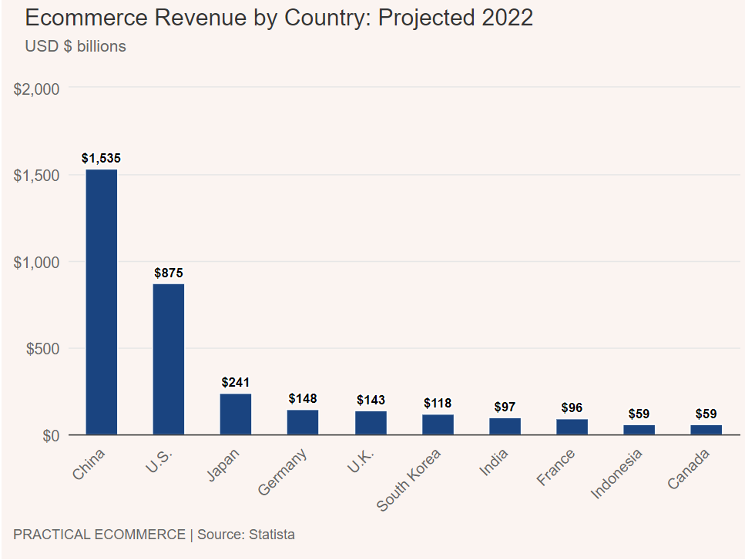Click the $875 value label
This screenshot has width=745, height=560.
(x=168, y=273)
